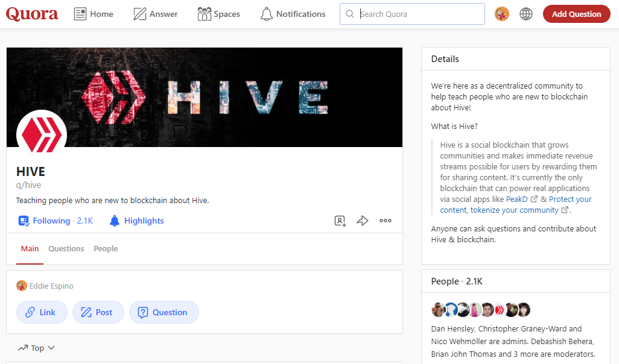The width and height of the screenshot is (619, 364).
Task: Click Eddie Espino's small avatar
Action: (x=21, y=286)
